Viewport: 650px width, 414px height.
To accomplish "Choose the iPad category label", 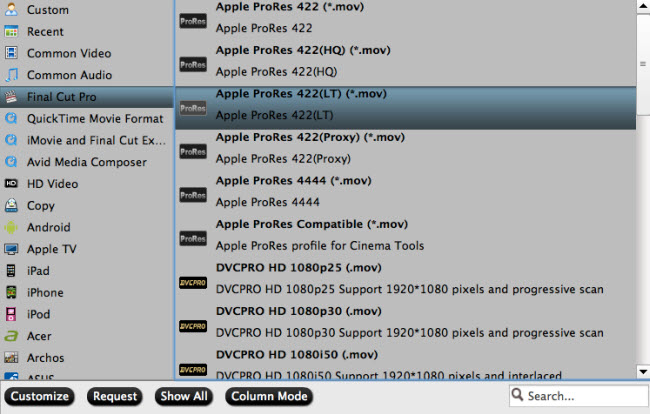I will click(x=38, y=271).
